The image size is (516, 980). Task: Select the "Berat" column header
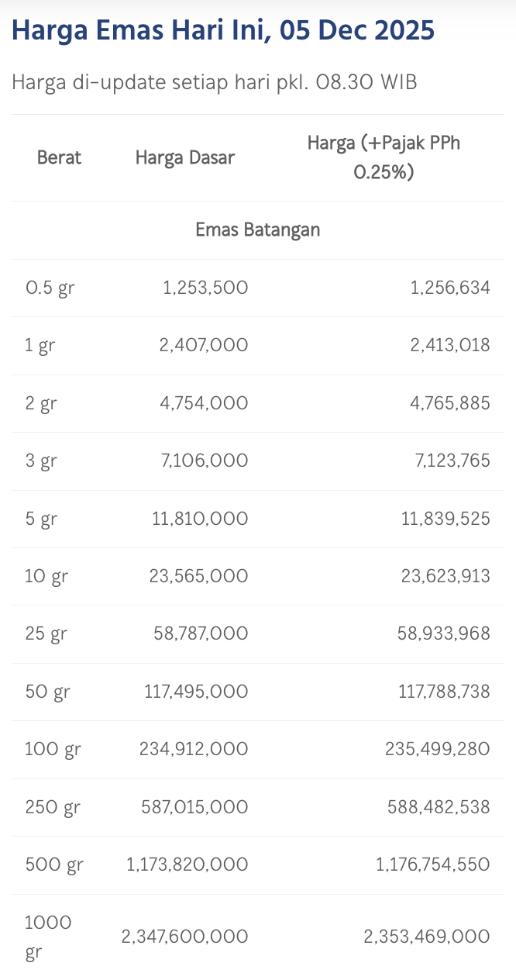coord(59,157)
